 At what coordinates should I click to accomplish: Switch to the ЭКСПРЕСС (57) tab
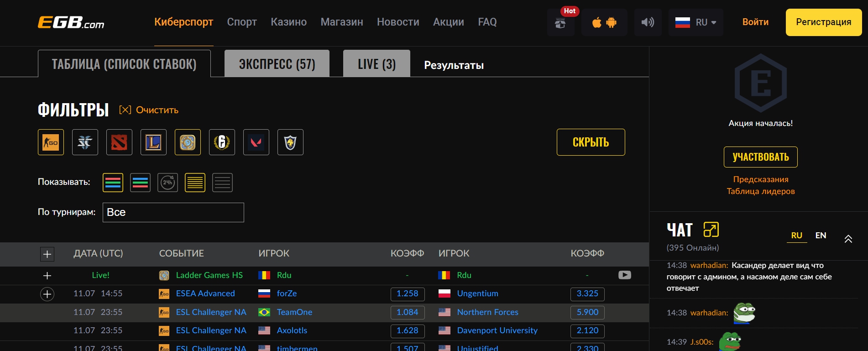[277, 64]
